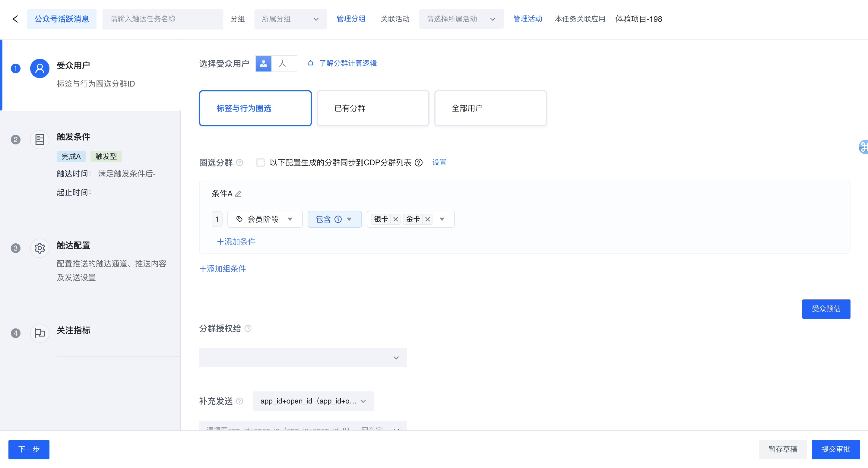Select the 全部用户 option card

pos(490,108)
